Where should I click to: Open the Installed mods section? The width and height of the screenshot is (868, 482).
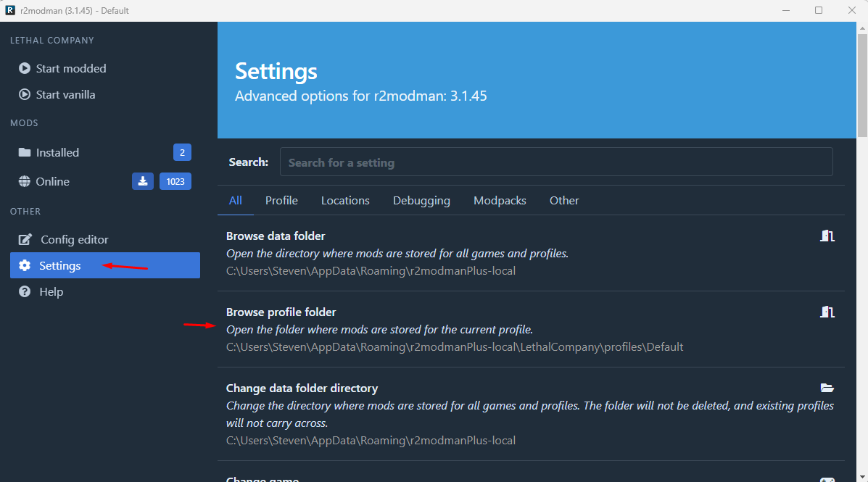(x=57, y=152)
